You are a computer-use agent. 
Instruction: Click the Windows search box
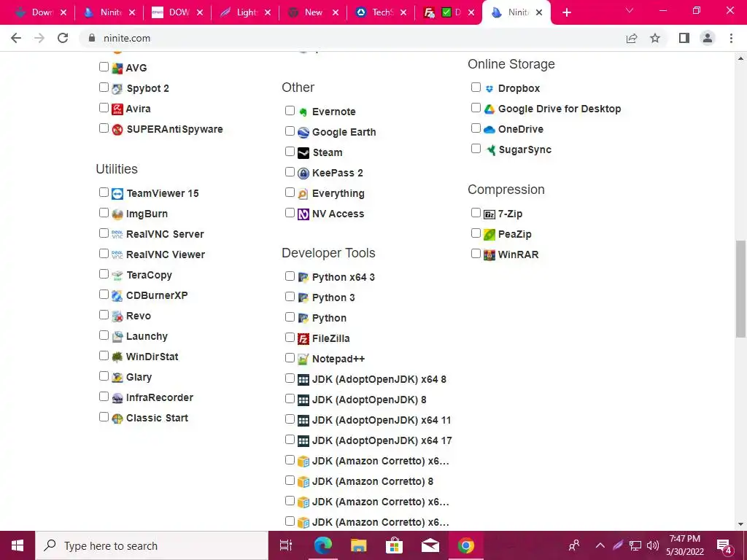click(152, 545)
